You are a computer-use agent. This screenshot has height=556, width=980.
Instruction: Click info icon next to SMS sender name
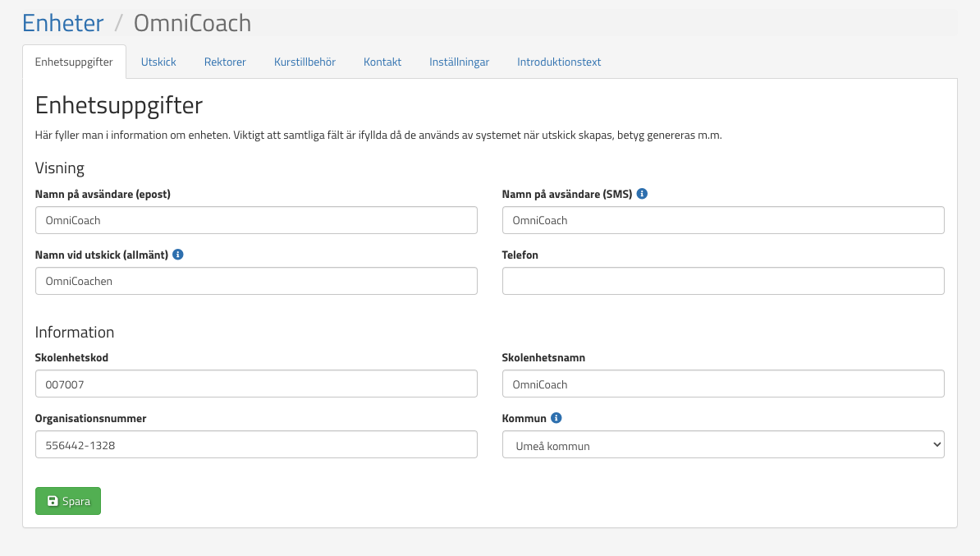click(642, 194)
